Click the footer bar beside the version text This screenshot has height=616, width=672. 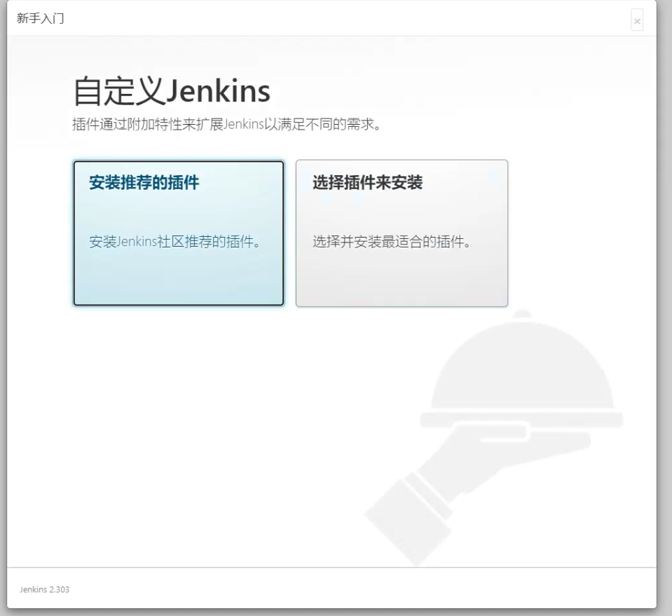(x=350, y=589)
